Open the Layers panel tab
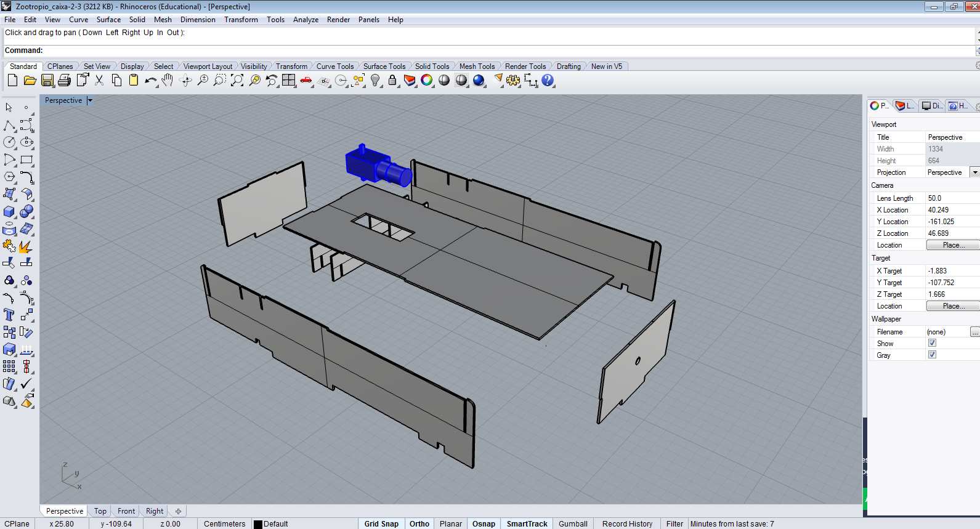The height and width of the screenshot is (529, 980). click(905, 106)
